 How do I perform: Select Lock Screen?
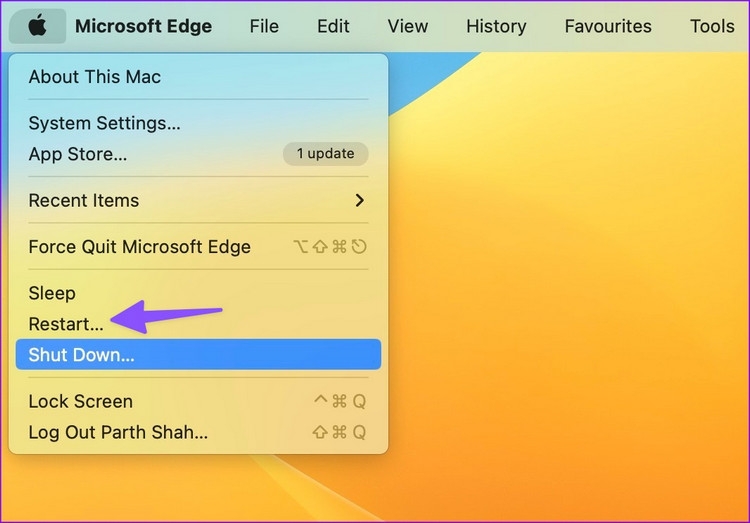click(199, 401)
